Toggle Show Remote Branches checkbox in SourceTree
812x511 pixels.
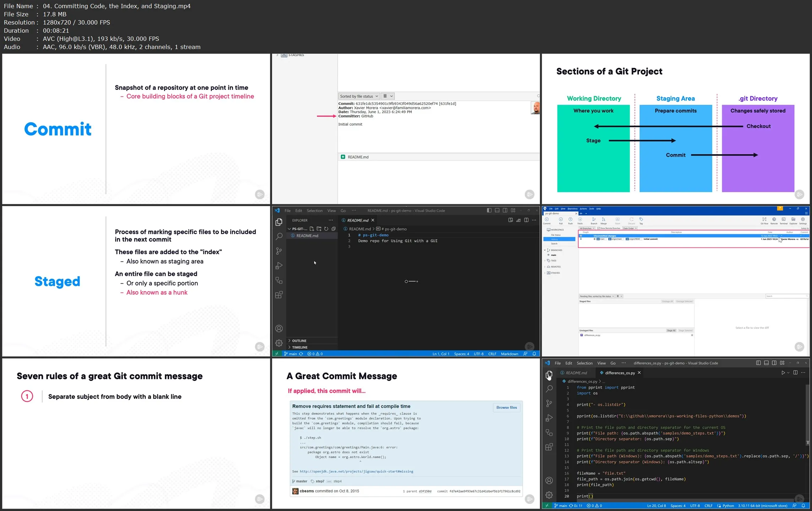599,228
